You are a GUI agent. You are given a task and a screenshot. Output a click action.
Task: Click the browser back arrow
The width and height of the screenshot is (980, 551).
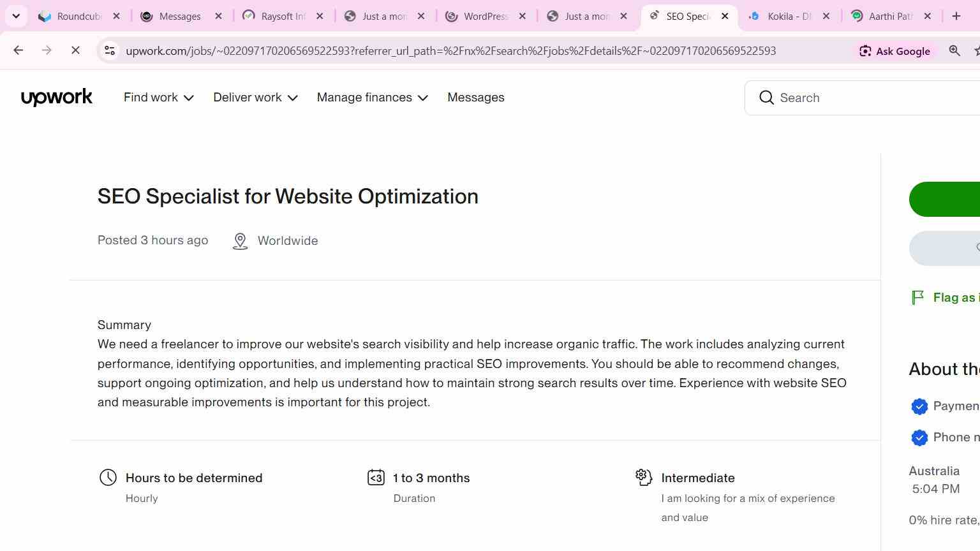[x=18, y=50]
